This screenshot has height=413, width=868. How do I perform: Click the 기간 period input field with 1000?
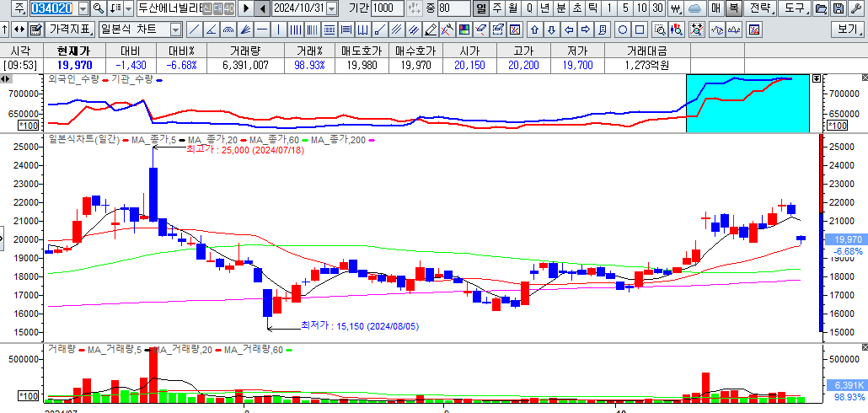point(387,8)
